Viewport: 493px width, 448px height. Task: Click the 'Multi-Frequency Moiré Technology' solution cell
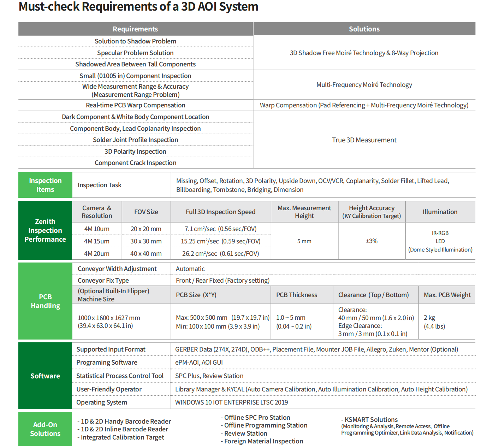pos(364,85)
